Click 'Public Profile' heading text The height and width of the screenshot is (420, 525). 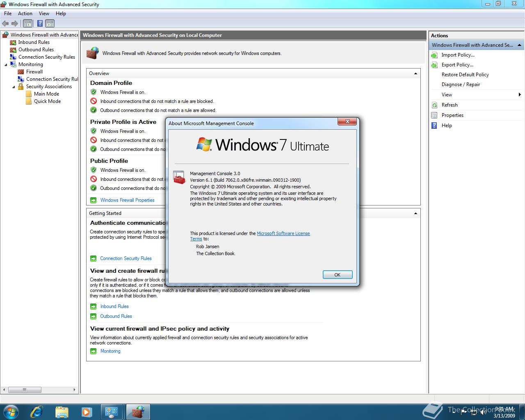[x=109, y=161]
